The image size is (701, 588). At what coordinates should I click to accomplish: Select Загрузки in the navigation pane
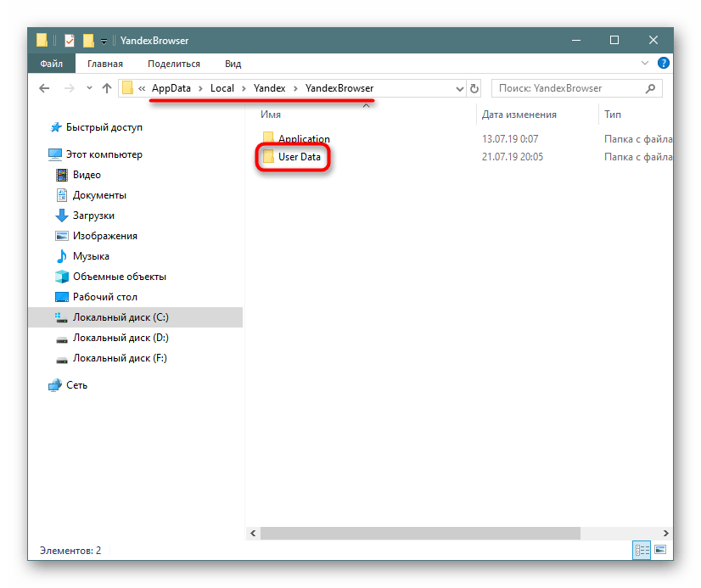(93, 216)
